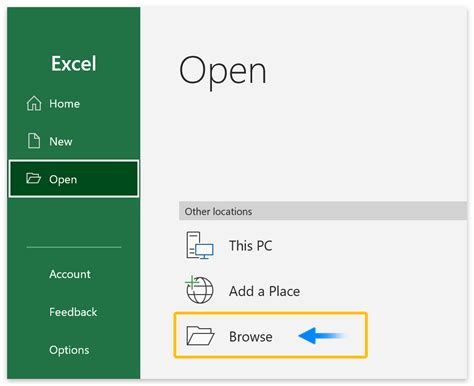Choose the This PC location label
Viewport: 474px width, 386px height.
pos(251,246)
